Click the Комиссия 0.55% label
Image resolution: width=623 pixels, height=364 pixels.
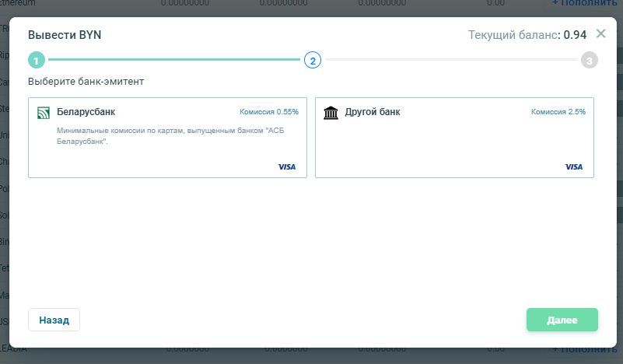[269, 112]
